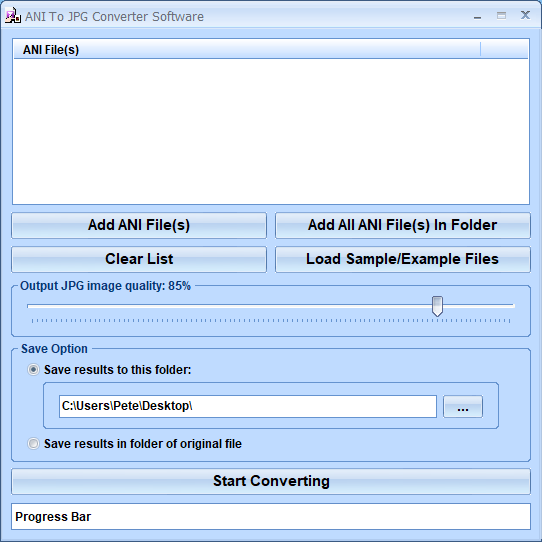Start Converting the files
Image resolution: width=542 pixels, height=542 pixels.
pos(271,481)
